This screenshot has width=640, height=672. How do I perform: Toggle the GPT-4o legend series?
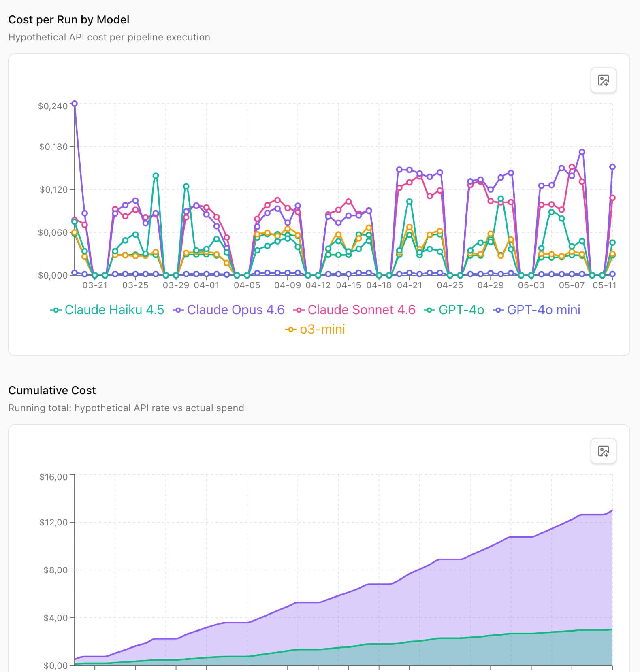pyautogui.click(x=454, y=310)
